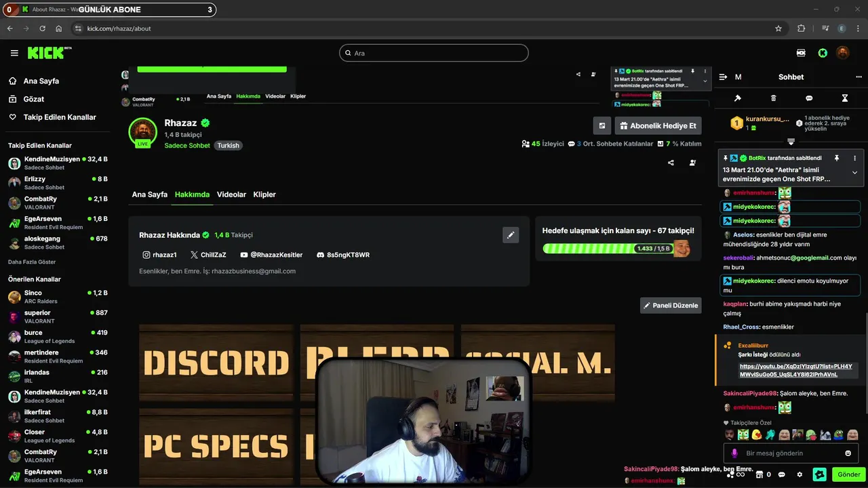This screenshot has width=868, height=488.
Task: Open the creator dashboard camera icon
Action: click(801, 53)
